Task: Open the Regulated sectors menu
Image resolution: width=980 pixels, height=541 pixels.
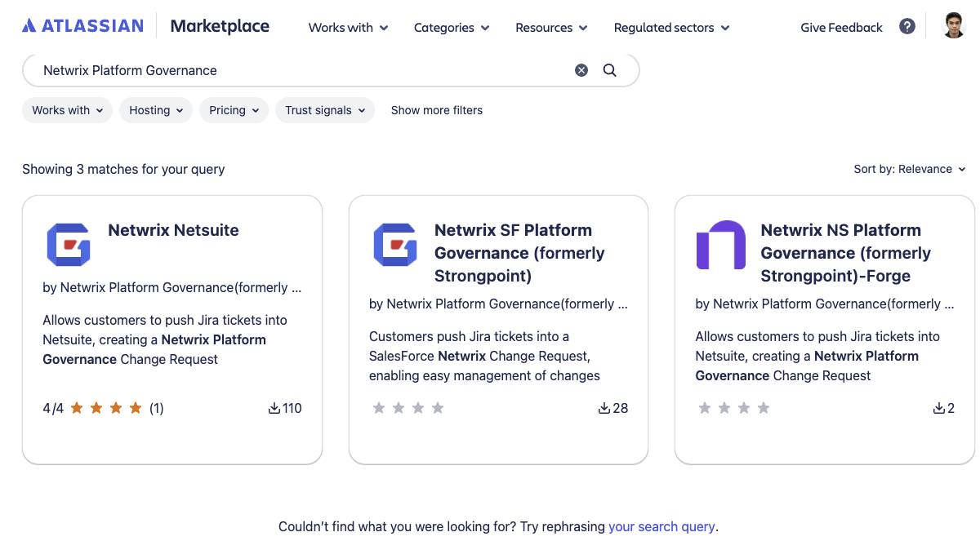Action: [670, 27]
